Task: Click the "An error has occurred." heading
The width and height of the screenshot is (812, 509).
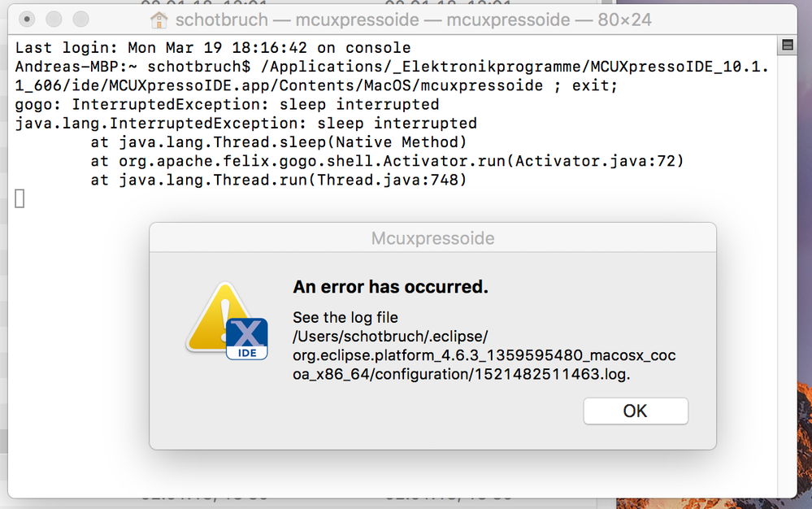Action: click(390, 287)
